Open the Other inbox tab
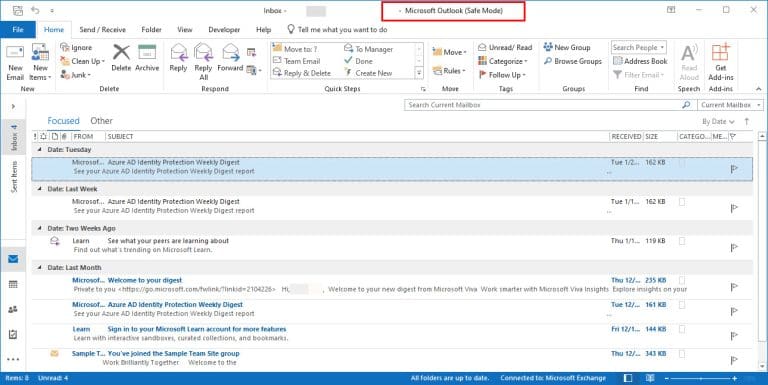 [x=101, y=121]
